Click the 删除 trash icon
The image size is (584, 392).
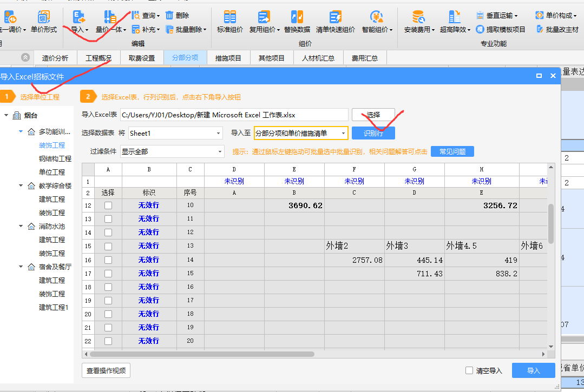(x=169, y=15)
